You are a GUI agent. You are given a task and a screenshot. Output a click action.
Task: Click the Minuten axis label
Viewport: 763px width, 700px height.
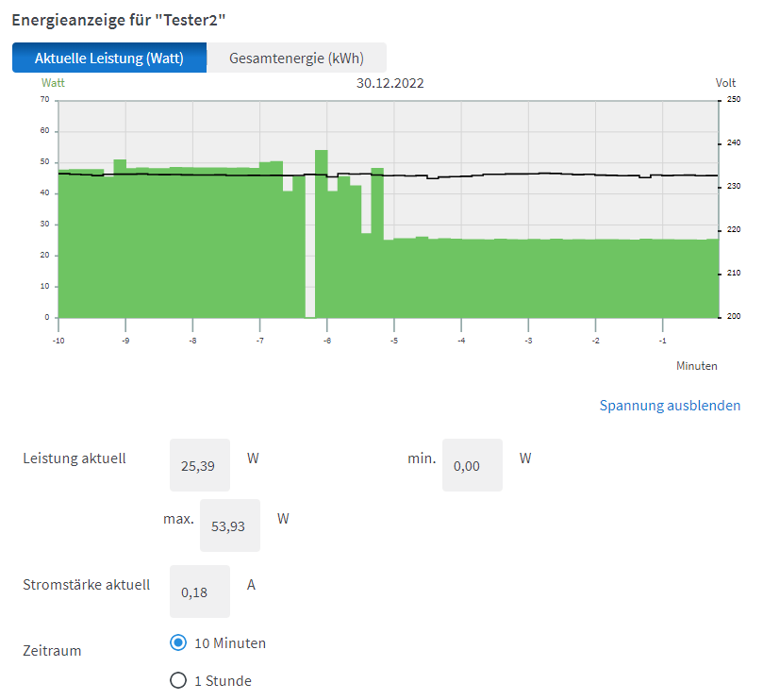[696, 366]
